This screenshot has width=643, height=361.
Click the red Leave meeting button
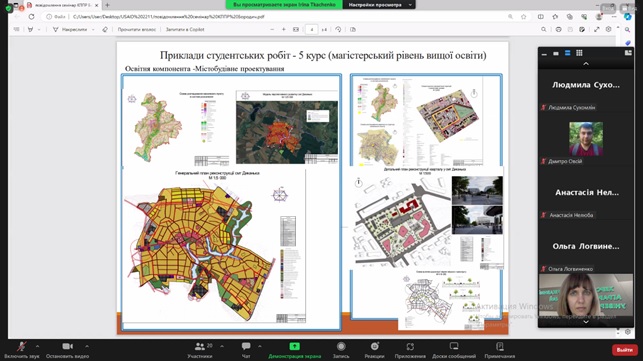click(624, 350)
